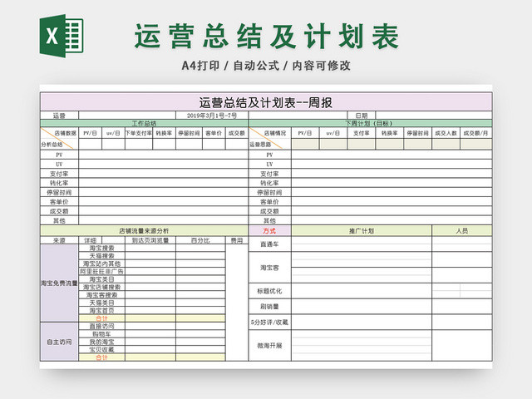The image size is (532, 399).
Task: Select the 运营 label cell
Action: pos(59,116)
